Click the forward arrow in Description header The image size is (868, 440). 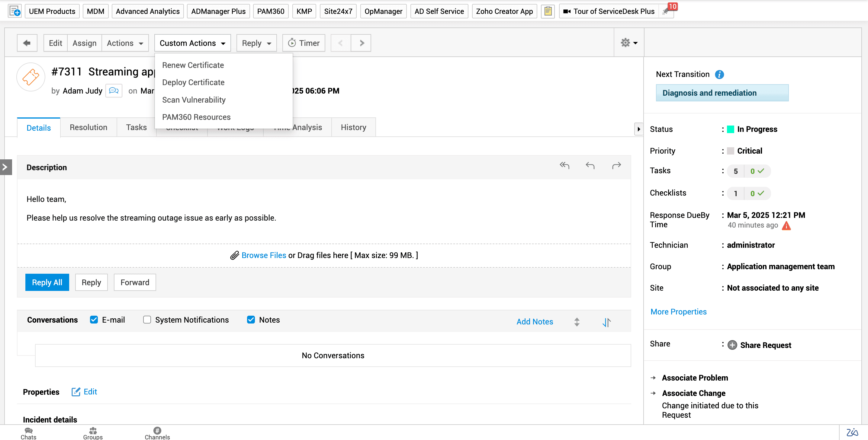(x=617, y=165)
